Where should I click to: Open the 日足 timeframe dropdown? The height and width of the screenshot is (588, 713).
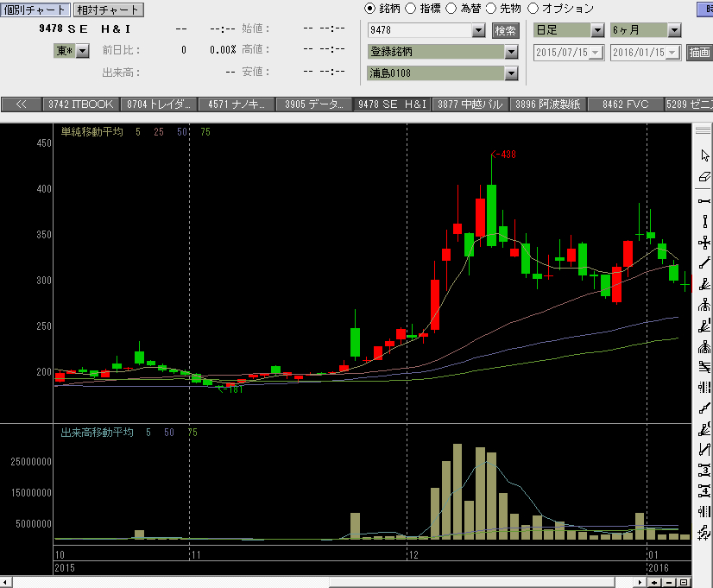coord(597,30)
